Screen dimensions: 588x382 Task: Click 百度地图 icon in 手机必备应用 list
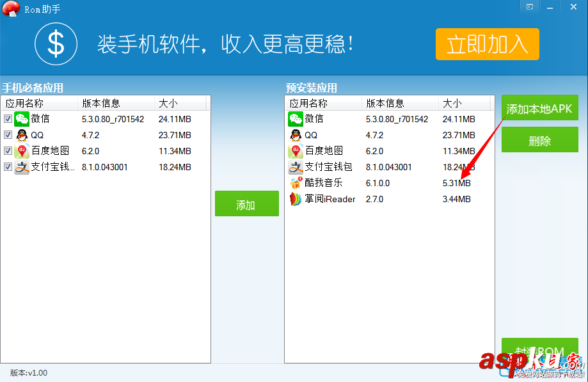point(22,151)
